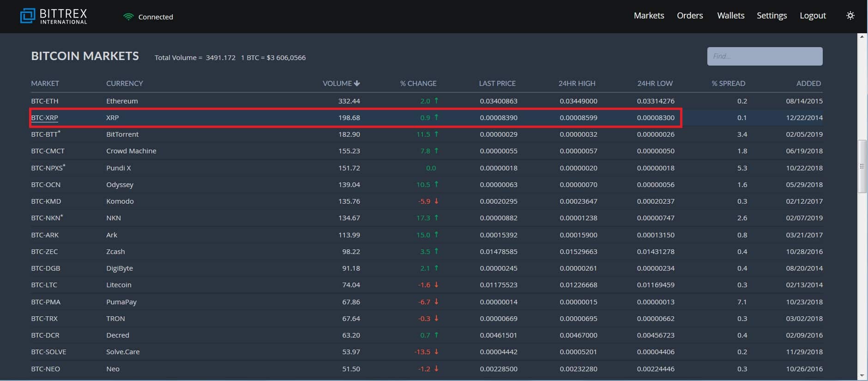Screen dimensions: 868x381
Task: Open the BTC-DCR market link
Action: [45, 335]
